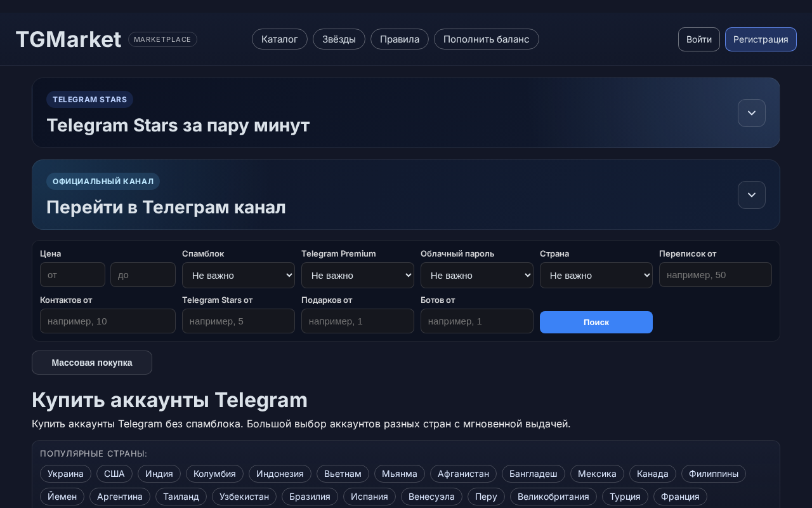This screenshot has height=508, width=812.
Task: Go to the Звёзды page
Action: tap(339, 39)
